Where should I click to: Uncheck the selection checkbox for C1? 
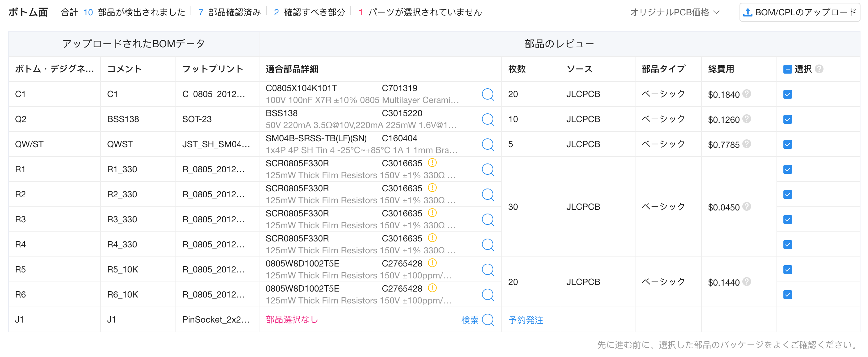[x=787, y=94]
